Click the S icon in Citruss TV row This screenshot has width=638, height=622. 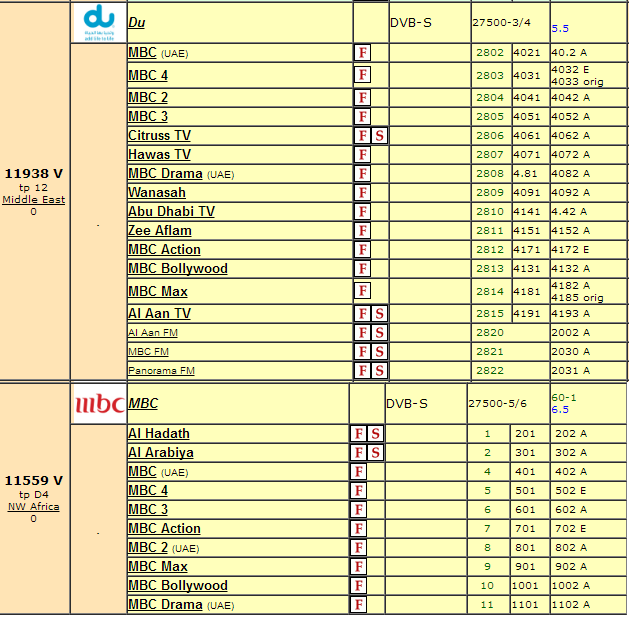pos(379,136)
